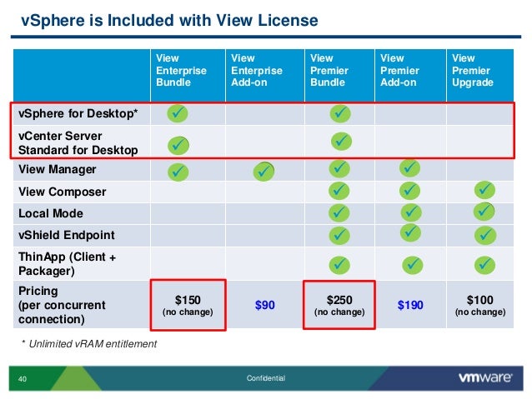Click the slide title vSphere is Included
Viewport: 532px width, 399px height.
pos(169,20)
